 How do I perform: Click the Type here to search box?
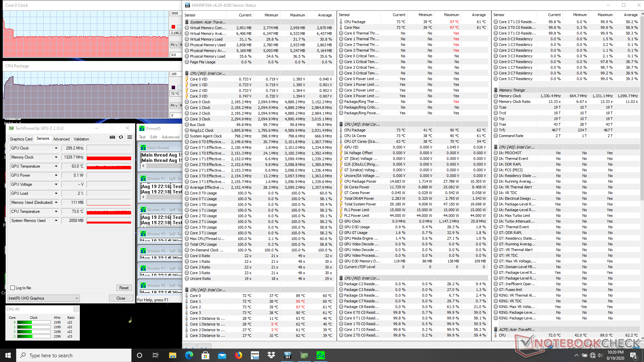point(74,355)
